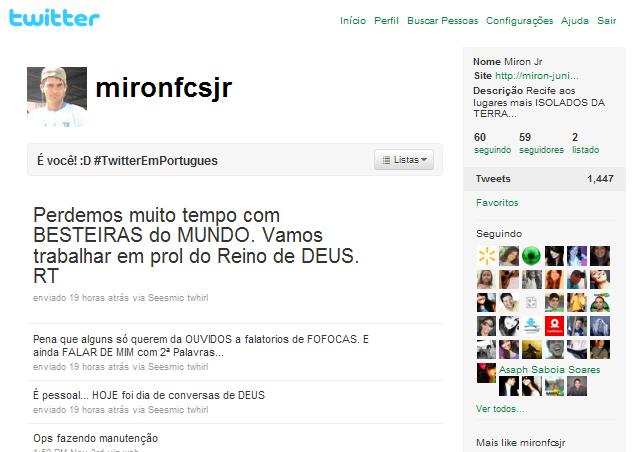The image size is (635, 452).
Task: Open Buscar Pessoas page
Action: [x=443, y=21]
